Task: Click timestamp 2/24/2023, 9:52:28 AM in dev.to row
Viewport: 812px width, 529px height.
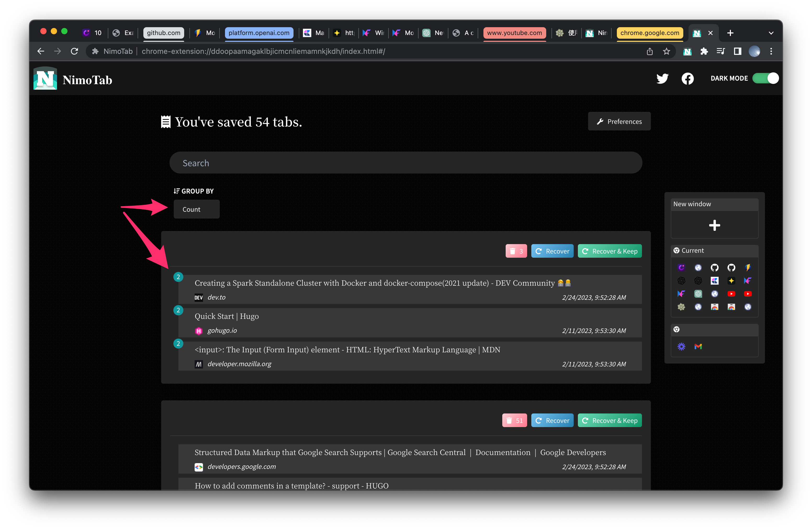Action: tap(594, 297)
